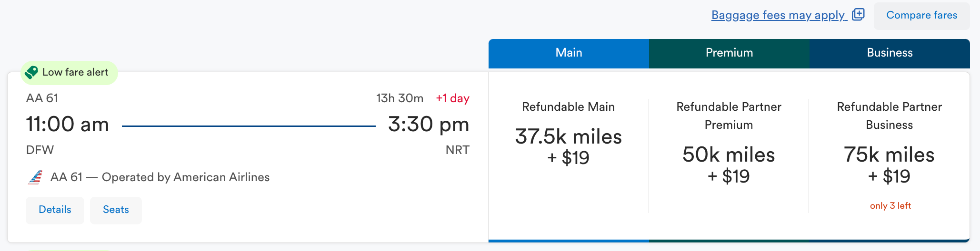
Task: Click the Operated by American Airlines text
Action: coord(185,177)
